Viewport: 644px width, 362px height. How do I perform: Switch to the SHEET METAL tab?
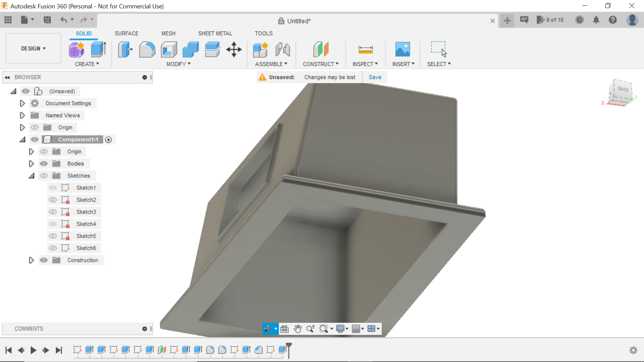(215, 33)
